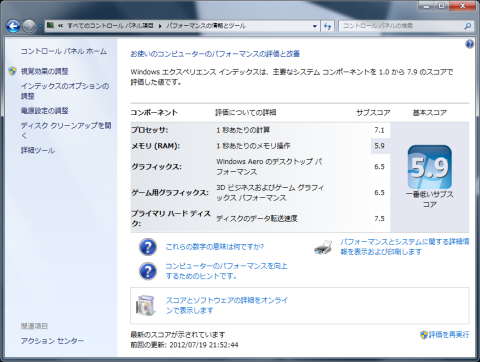Click the printer icon
The height and width of the screenshot is (362, 480).
(323, 247)
